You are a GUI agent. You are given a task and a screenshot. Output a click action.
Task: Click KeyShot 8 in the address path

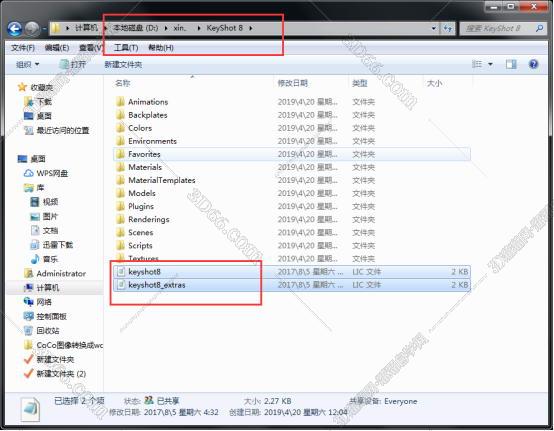coord(224,28)
